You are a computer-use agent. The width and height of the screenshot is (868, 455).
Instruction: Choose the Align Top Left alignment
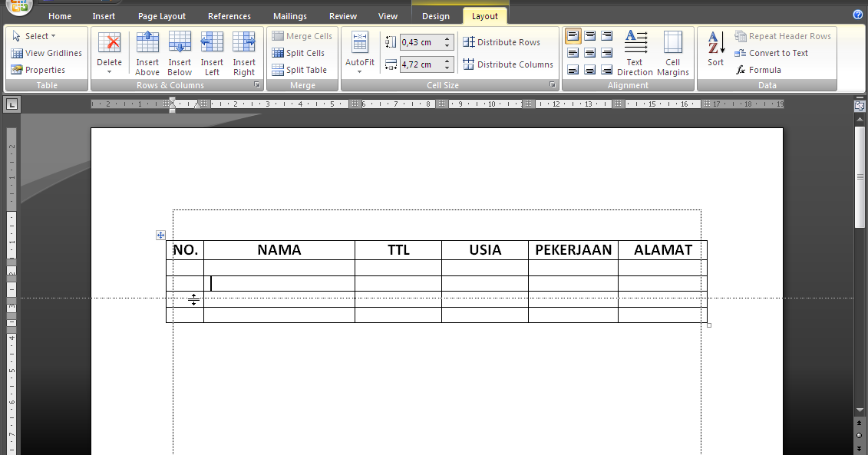pyautogui.click(x=573, y=35)
